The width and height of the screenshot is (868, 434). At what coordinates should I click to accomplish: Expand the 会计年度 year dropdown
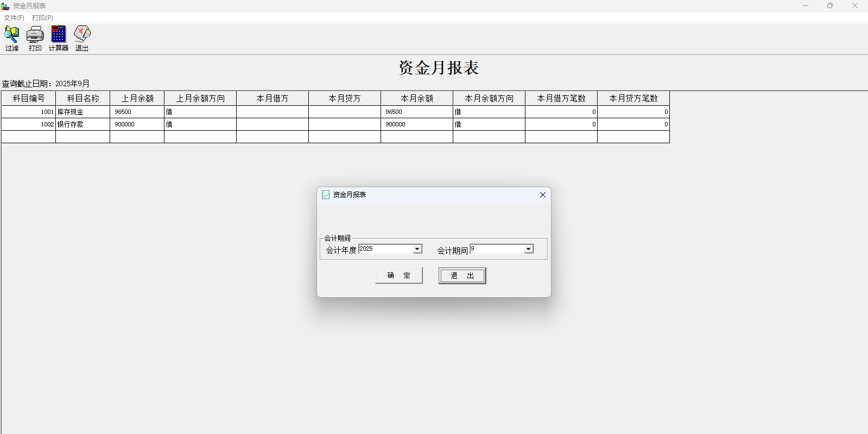point(417,249)
